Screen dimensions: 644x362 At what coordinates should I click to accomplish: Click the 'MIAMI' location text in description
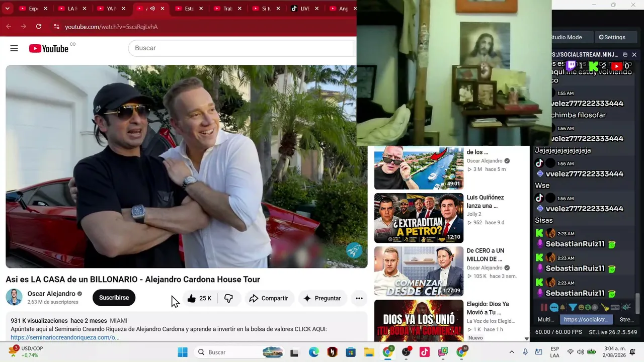pyautogui.click(x=119, y=321)
